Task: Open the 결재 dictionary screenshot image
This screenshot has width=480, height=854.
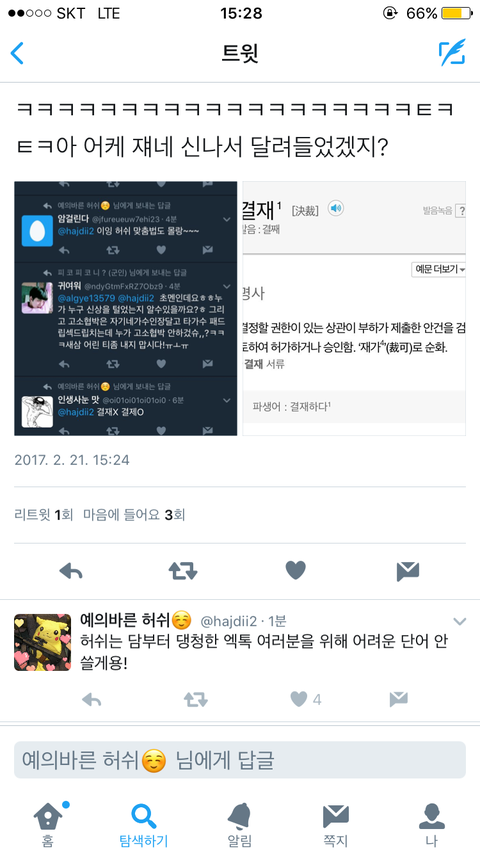Action: [x=354, y=308]
